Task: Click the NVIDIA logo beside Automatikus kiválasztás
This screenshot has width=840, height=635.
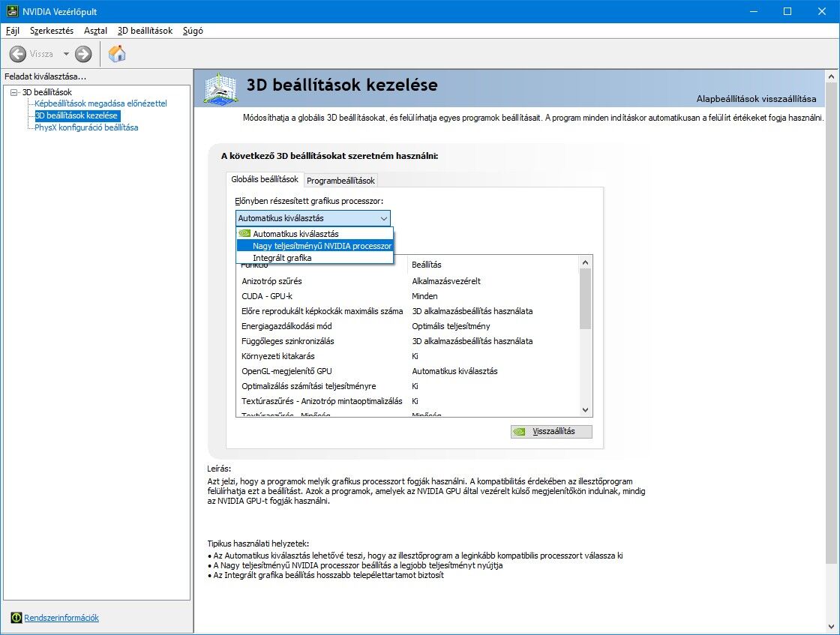Action: 244,233
